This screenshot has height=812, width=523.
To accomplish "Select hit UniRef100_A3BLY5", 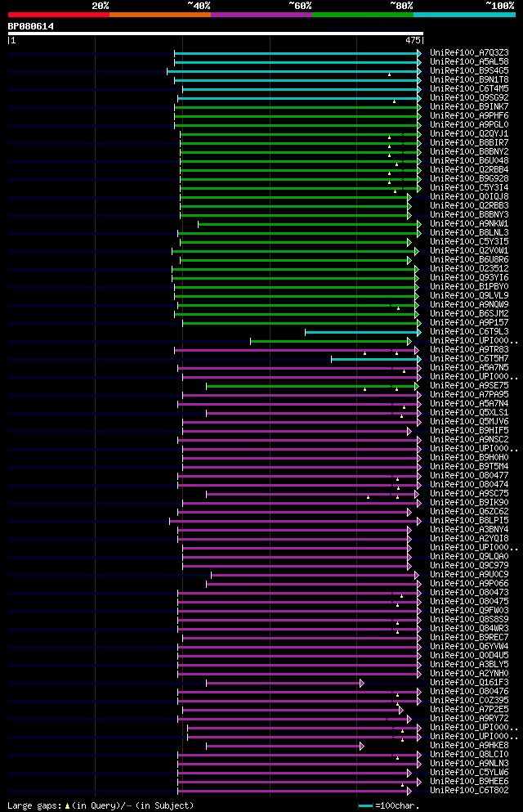I will click(469, 665).
